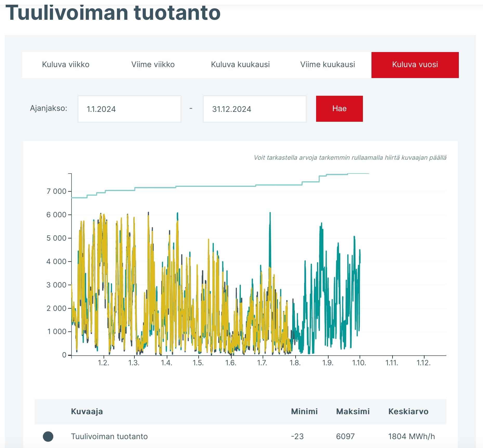Click the Minimi column header
483x448 pixels.
[304, 411]
